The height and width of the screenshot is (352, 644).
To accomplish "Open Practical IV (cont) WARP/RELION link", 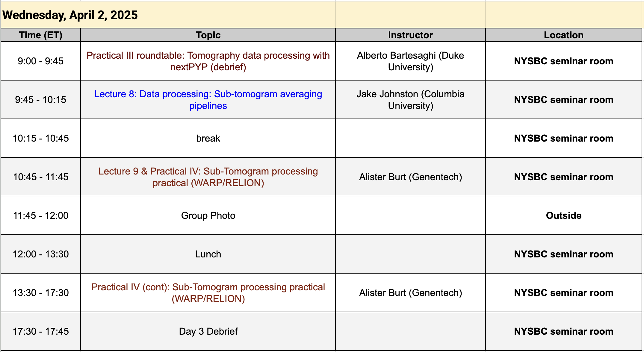I will [x=208, y=293].
